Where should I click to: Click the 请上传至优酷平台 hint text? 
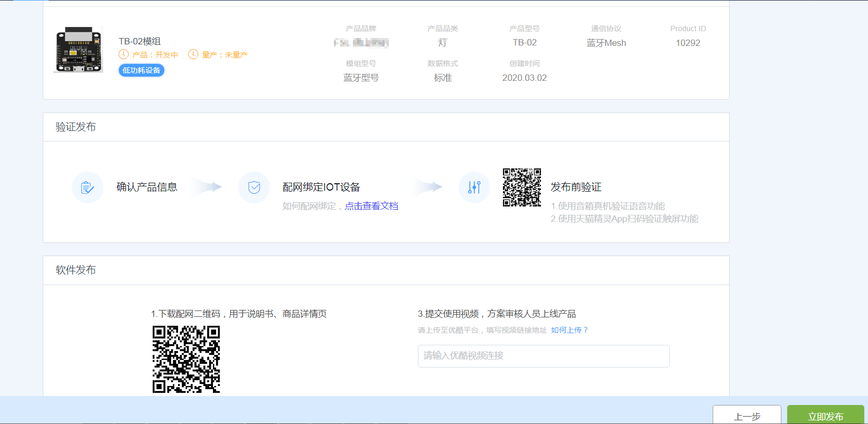click(x=482, y=330)
